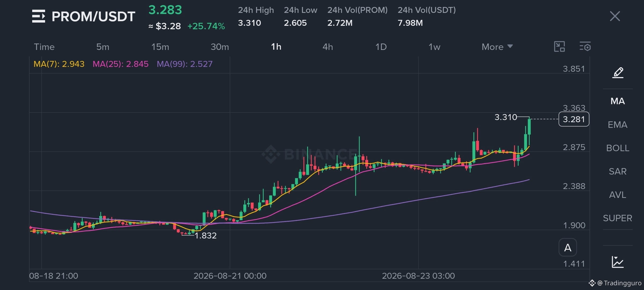Tap the +25.74% change value
Viewport: 644px width, 290px height.
point(206,26)
